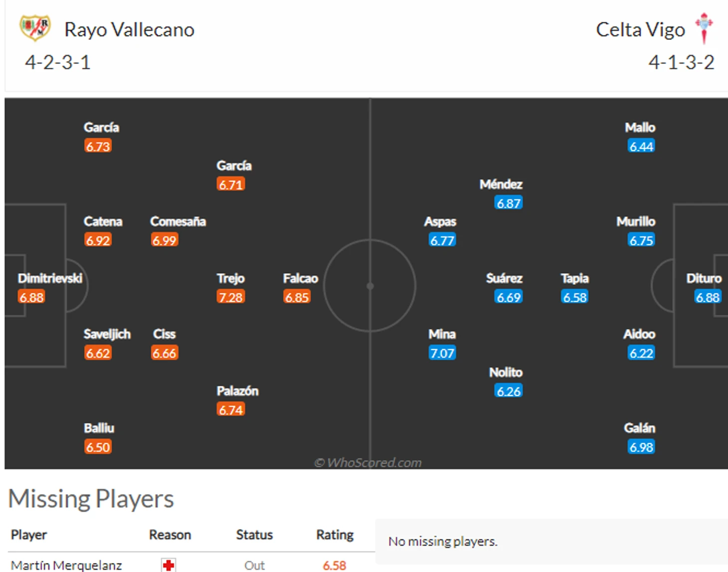
Task: Click the Rating column header
Action: click(335, 535)
